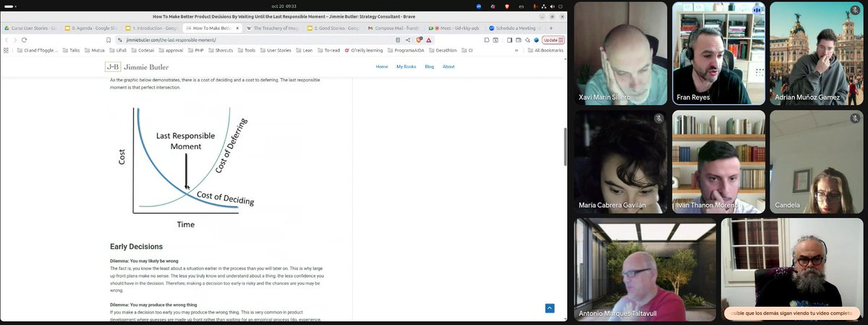Image resolution: width=868 pixels, height=325 pixels.
Task: Click muted mic icon on Adrian Muñoz Gamez tile
Action: (854, 10)
